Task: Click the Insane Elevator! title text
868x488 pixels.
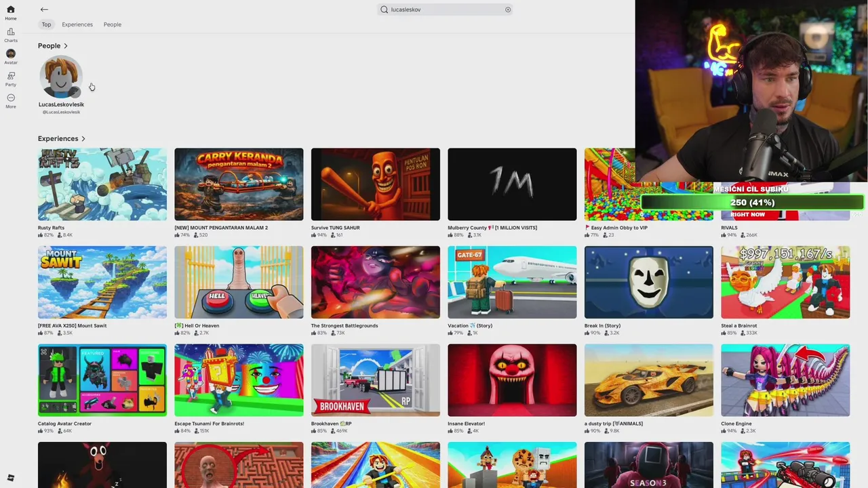Action: (466, 424)
